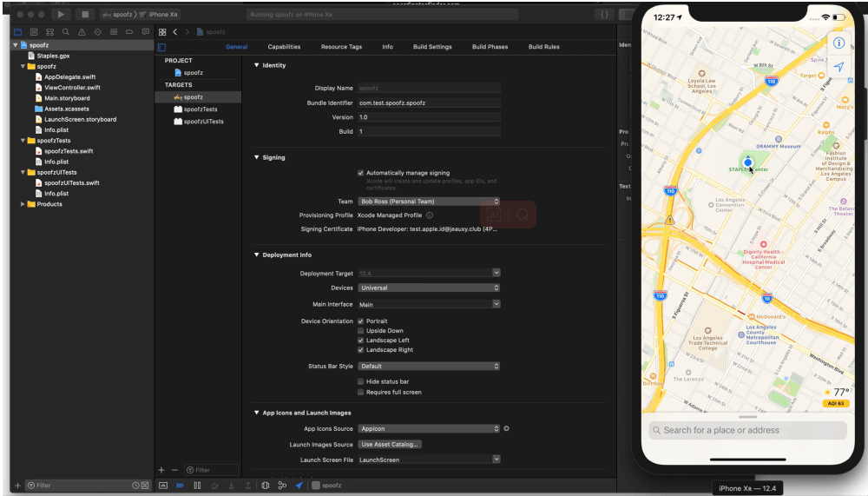Image resolution: width=868 pixels, height=496 pixels.
Task: Enable Requires full screen
Action: click(x=360, y=392)
